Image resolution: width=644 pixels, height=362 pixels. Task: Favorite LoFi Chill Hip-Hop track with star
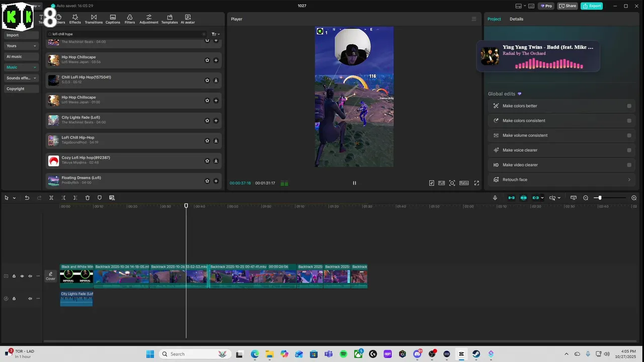point(207,141)
